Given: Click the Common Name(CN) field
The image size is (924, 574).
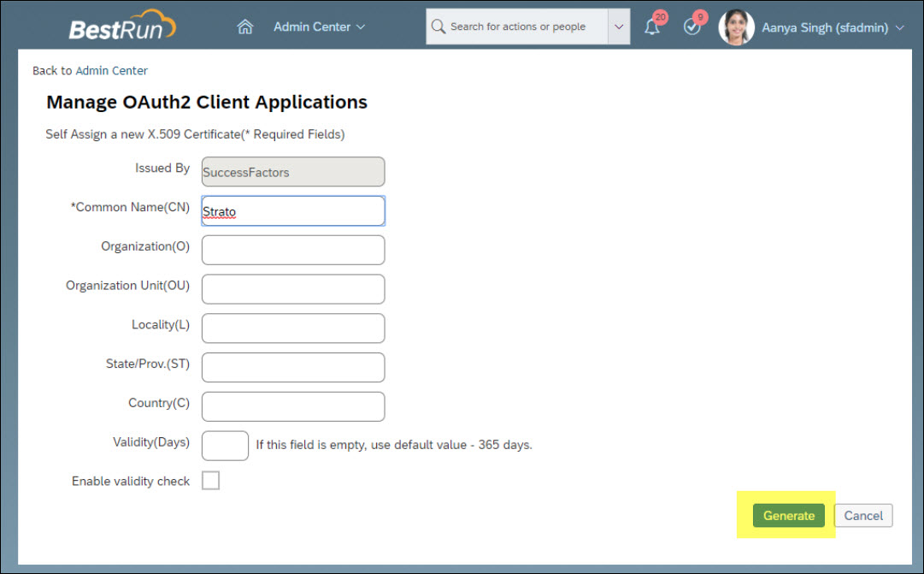Looking at the screenshot, I should 293,211.
